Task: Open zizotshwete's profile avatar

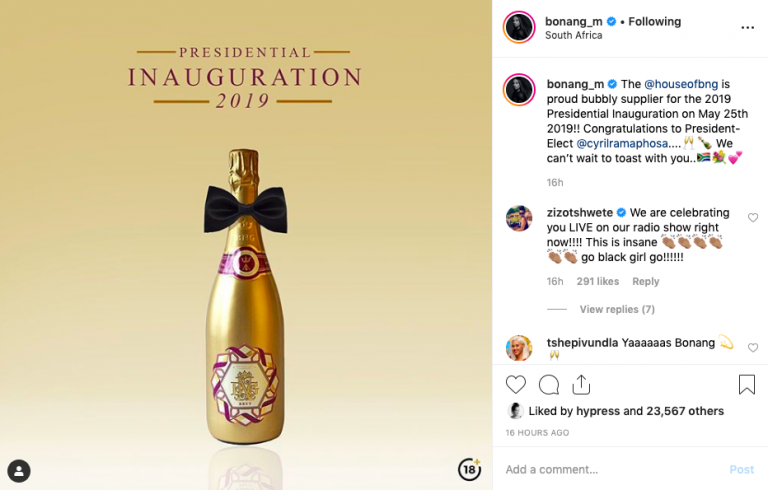Action: [x=519, y=218]
